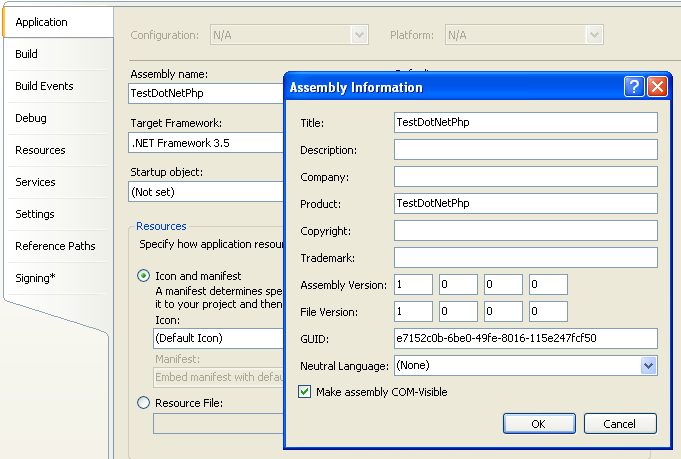Switch to the Build tab

(27, 54)
